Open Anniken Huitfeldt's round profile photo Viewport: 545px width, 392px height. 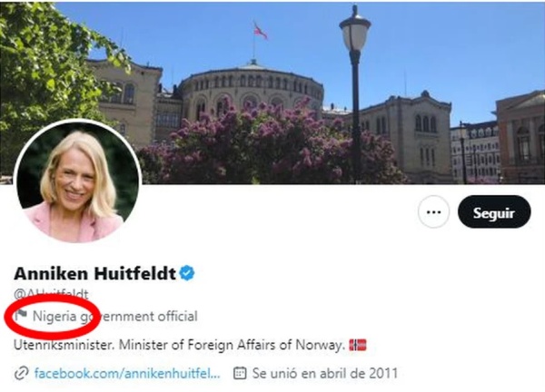pos(77,181)
